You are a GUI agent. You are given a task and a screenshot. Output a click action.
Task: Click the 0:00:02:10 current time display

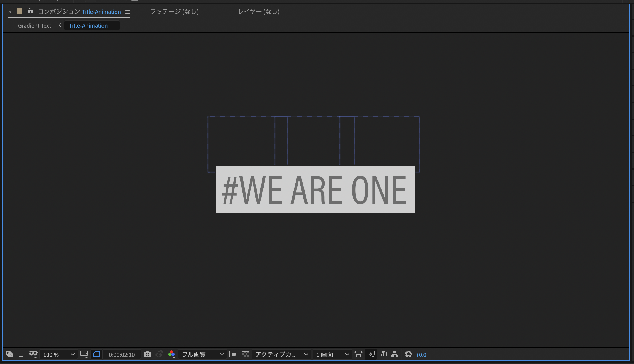(x=122, y=355)
